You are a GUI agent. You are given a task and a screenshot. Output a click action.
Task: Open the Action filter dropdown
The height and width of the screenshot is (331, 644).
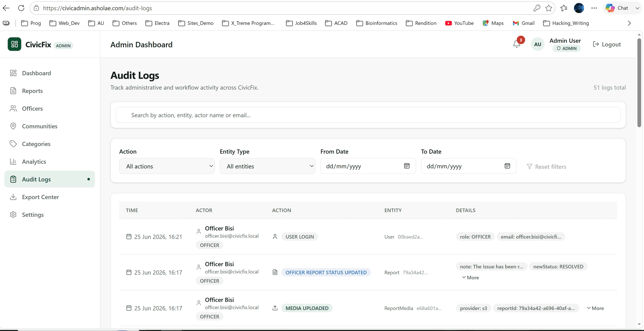pos(167,166)
